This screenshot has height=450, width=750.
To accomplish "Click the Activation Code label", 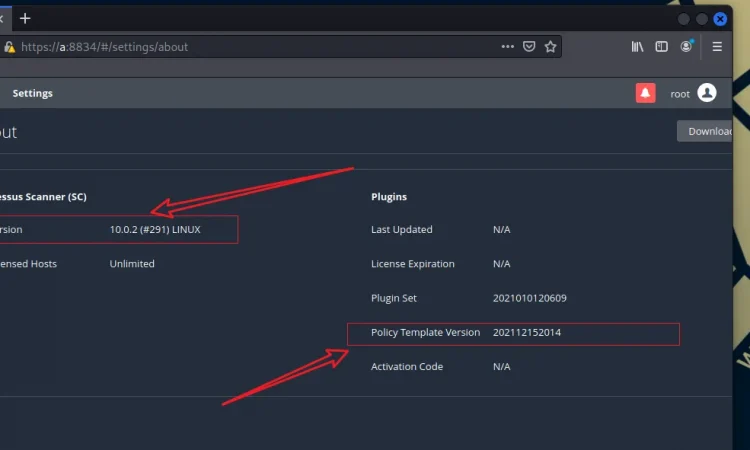I will point(407,367).
